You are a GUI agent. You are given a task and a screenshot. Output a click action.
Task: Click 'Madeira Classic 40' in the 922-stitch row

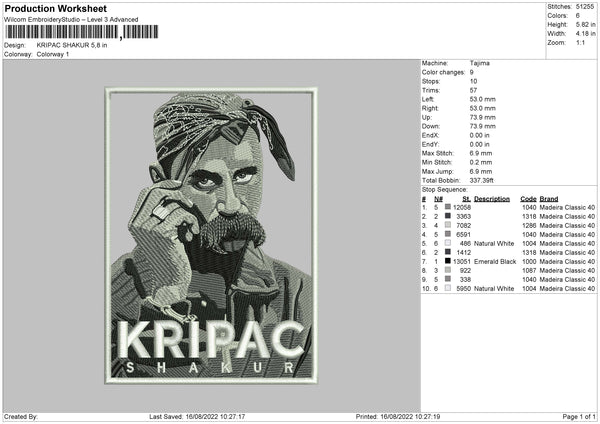pos(567,271)
